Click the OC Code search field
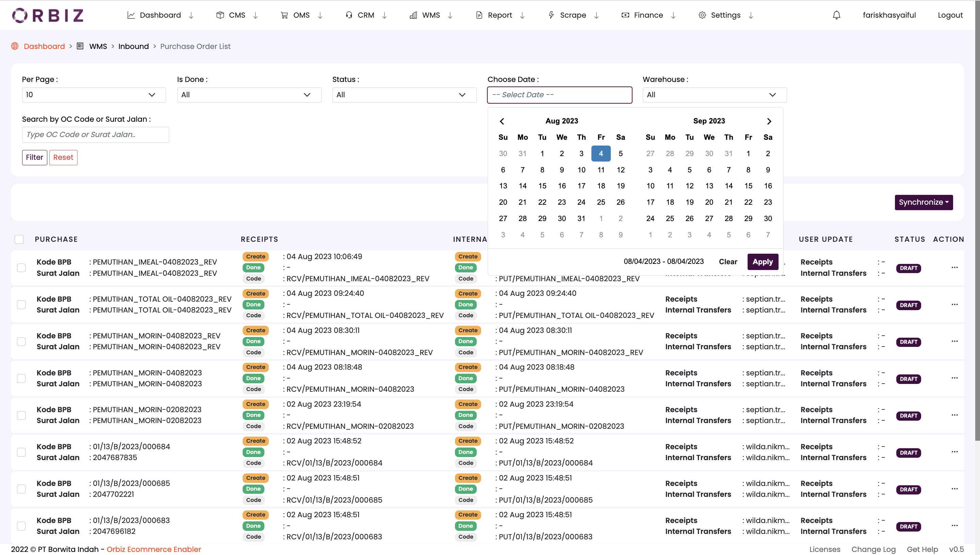 pos(95,135)
